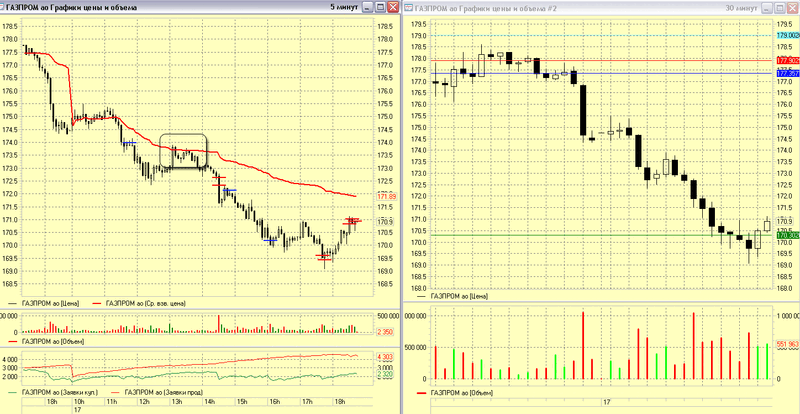800x414 pixels.
Task: Click the red 171.89 average price value label
Action: pos(386,197)
